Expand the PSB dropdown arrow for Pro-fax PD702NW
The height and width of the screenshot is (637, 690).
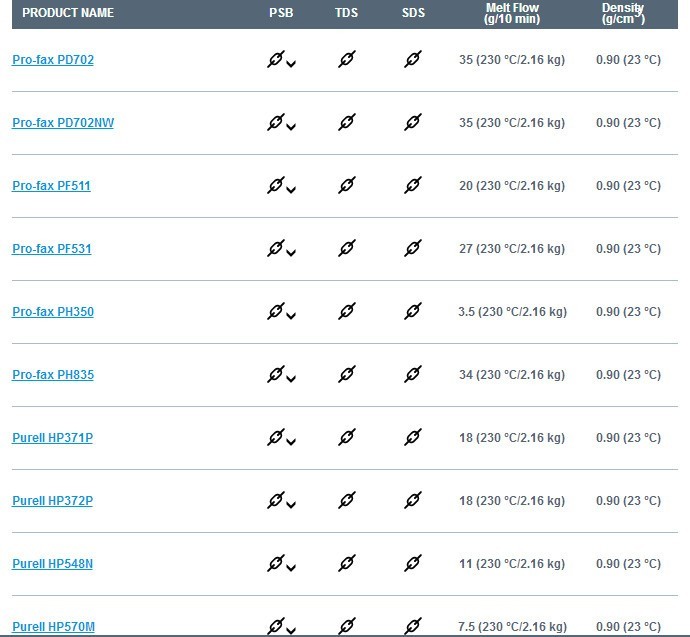(x=291, y=127)
